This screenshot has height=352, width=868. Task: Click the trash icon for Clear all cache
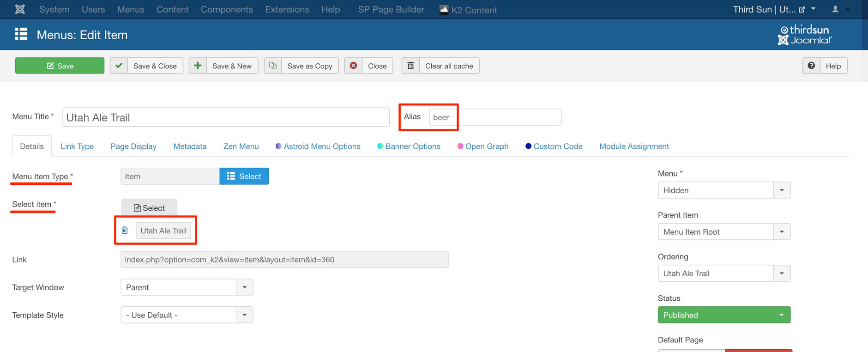[x=410, y=66]
